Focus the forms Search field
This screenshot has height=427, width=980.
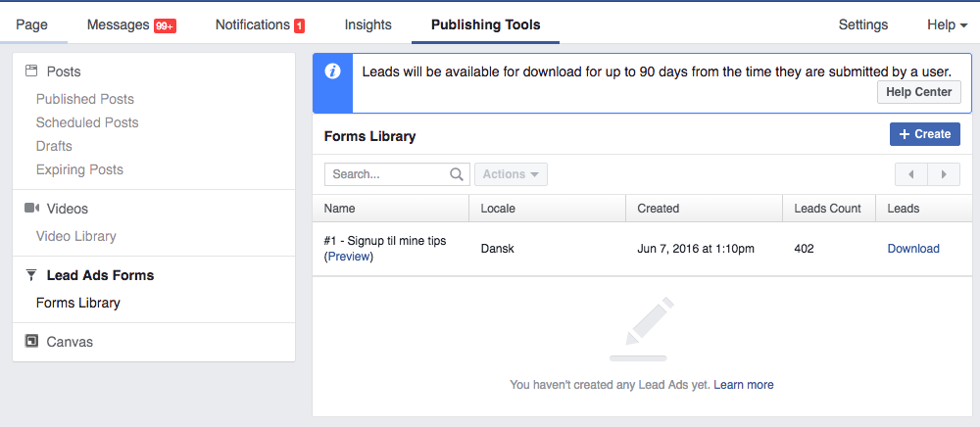(397, 174)
